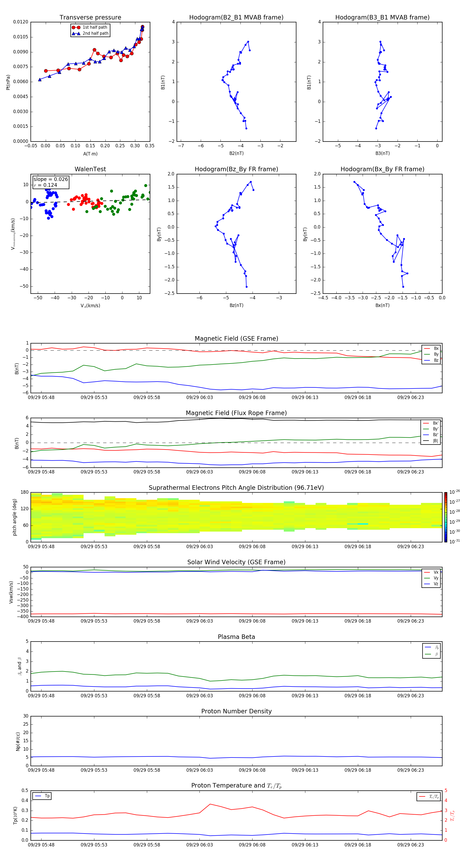Click '09/29 05:58' tick under Solar Wind Velocity
The width and height of the screenshot is (473, 868).
pos(147,621)
